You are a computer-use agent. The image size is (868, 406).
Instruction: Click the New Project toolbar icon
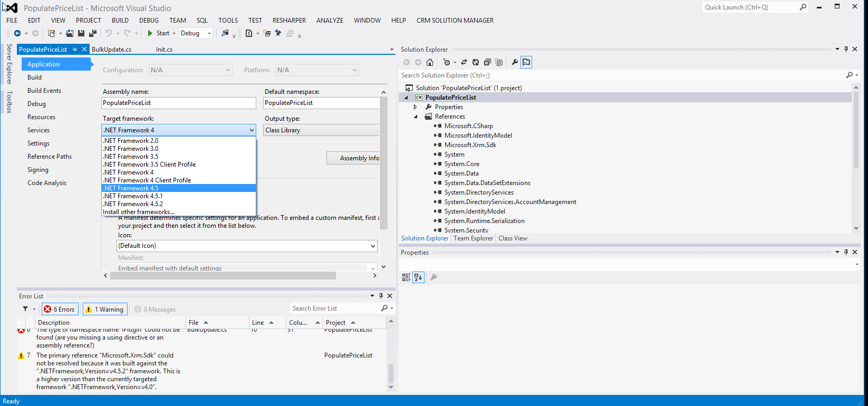point(51,33)
